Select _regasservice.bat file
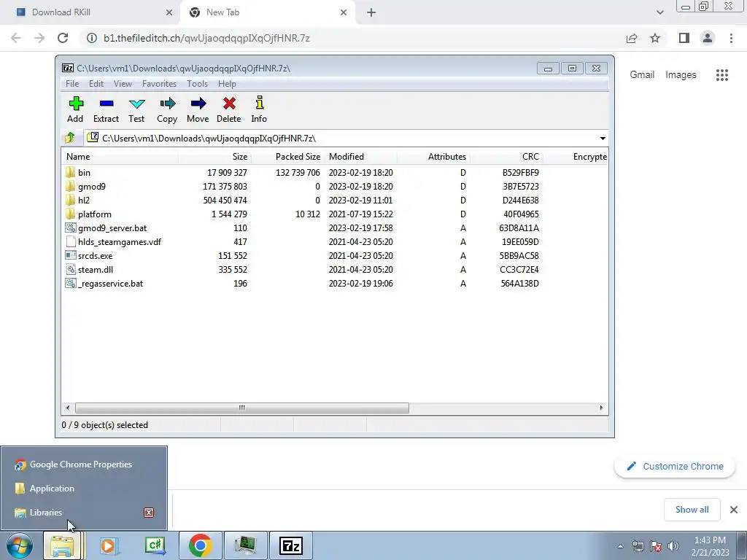Image resolution: width=747 pixels, height=560 pixels. (x=110, y=283)
